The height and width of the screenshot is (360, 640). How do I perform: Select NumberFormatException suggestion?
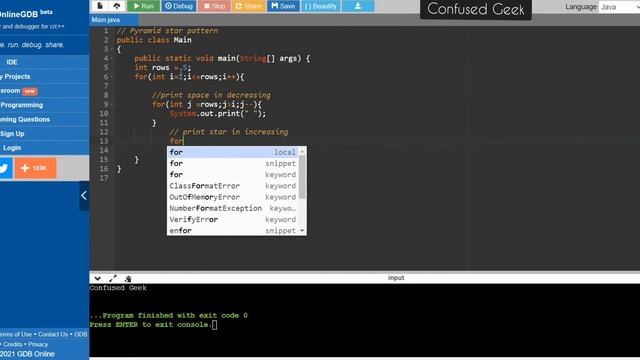point(233,208)
